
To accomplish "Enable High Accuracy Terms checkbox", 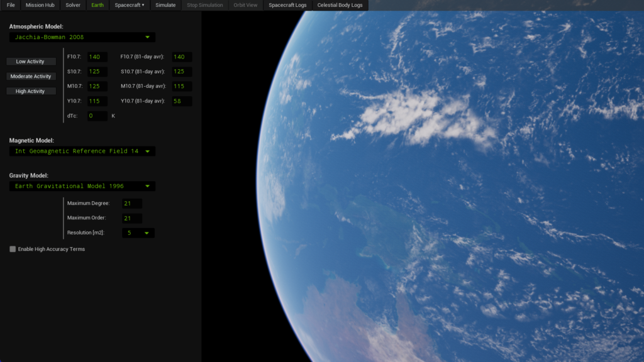I will coord(13,250).
